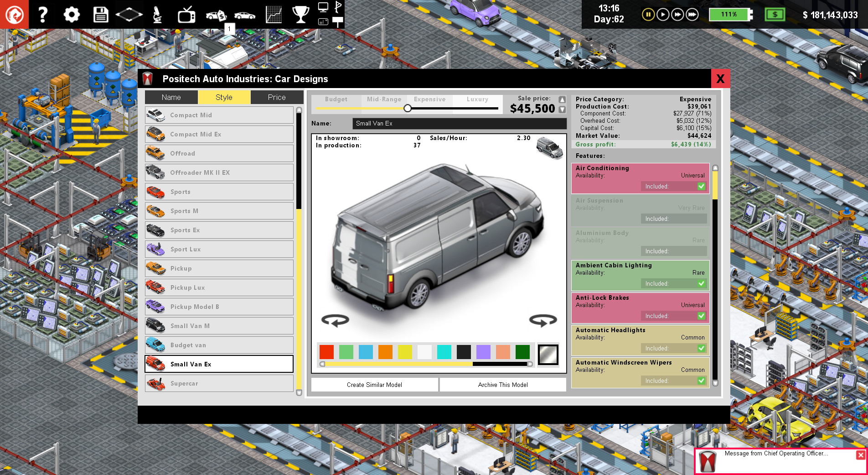Open the statistics graph icon
Screen dimensions: 868x475
274,15
